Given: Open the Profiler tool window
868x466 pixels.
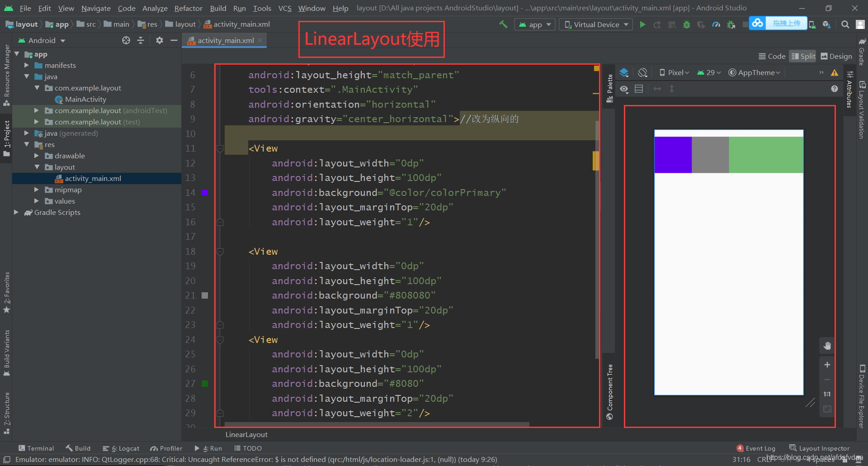Looking at the screenshot, I should coord(166,448).
